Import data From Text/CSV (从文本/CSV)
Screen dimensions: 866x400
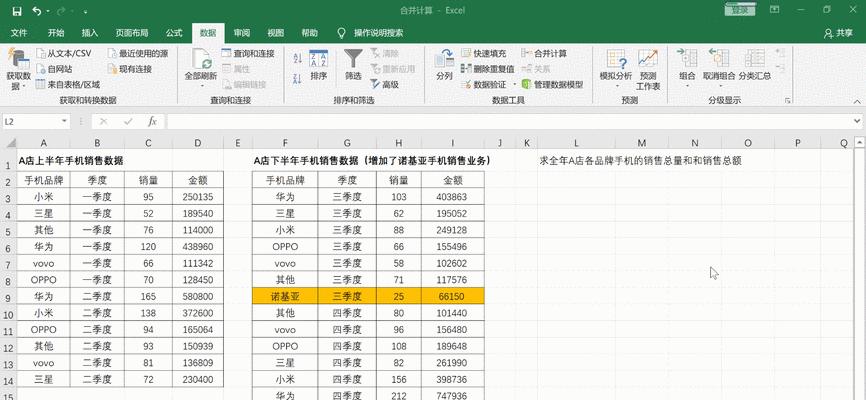click(64, 54)
